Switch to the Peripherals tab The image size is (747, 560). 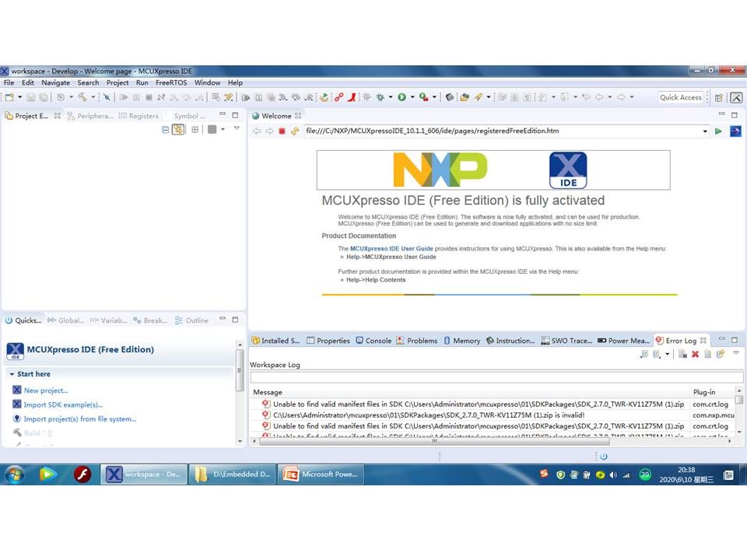coord(90,116)
